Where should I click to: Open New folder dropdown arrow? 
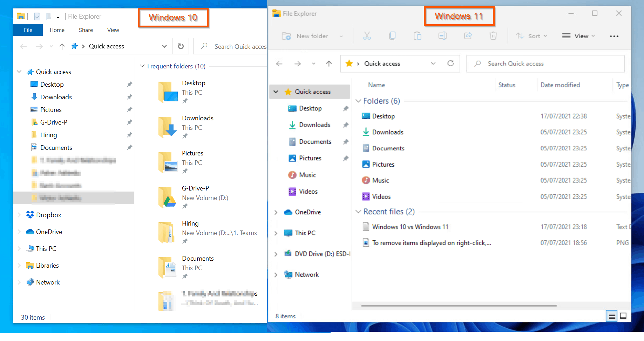tap(341, 36)
